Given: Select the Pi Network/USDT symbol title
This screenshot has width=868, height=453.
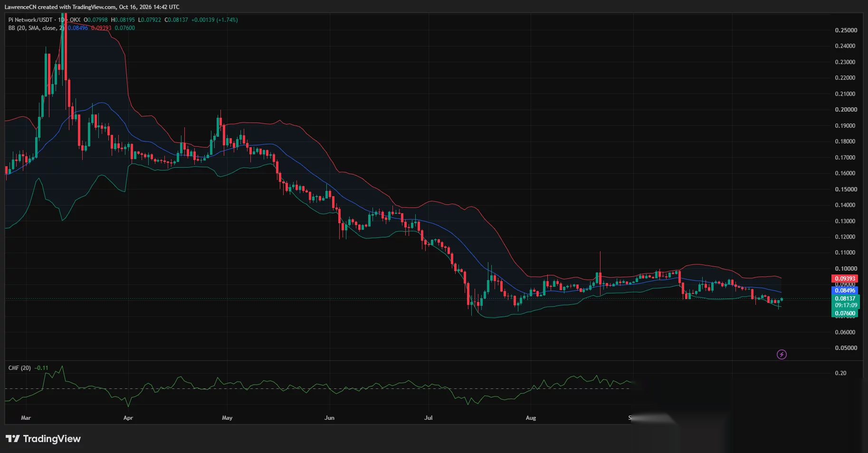Looking at the screenshot, I should [x=30, y=20].
